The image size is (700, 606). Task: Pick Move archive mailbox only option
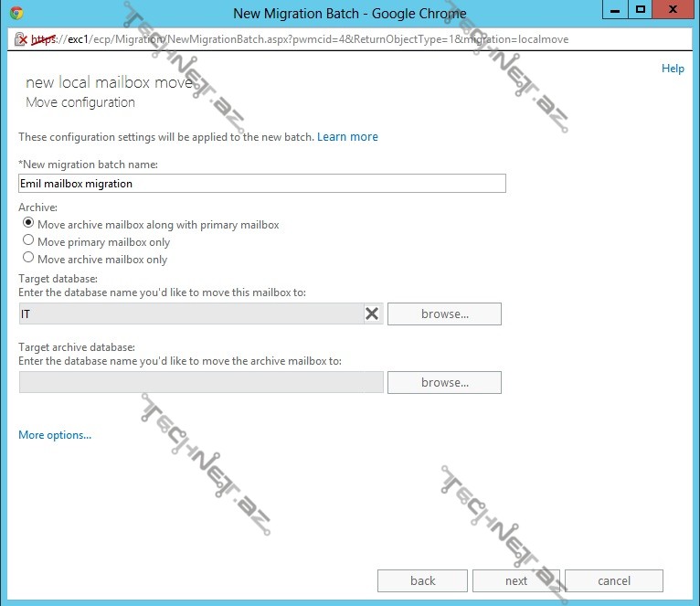tap(28, 258)
